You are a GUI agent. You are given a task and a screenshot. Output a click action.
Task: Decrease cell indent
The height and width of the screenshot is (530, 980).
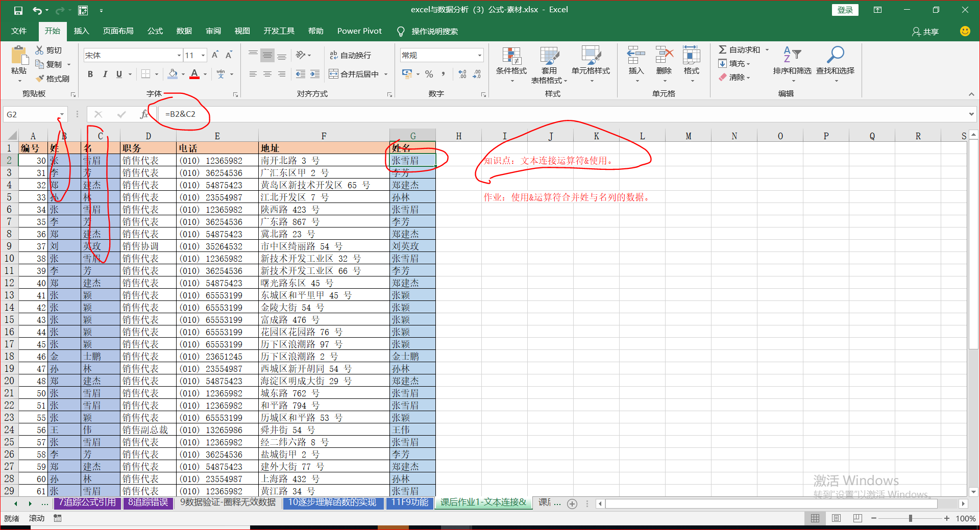pos(301,74)
